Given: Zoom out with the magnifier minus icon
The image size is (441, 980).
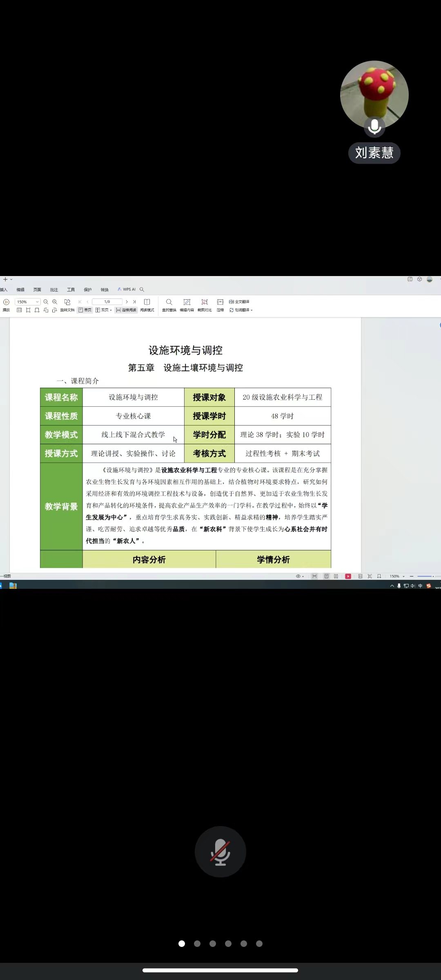Looking at the screenshot, I should pos(46,302).
